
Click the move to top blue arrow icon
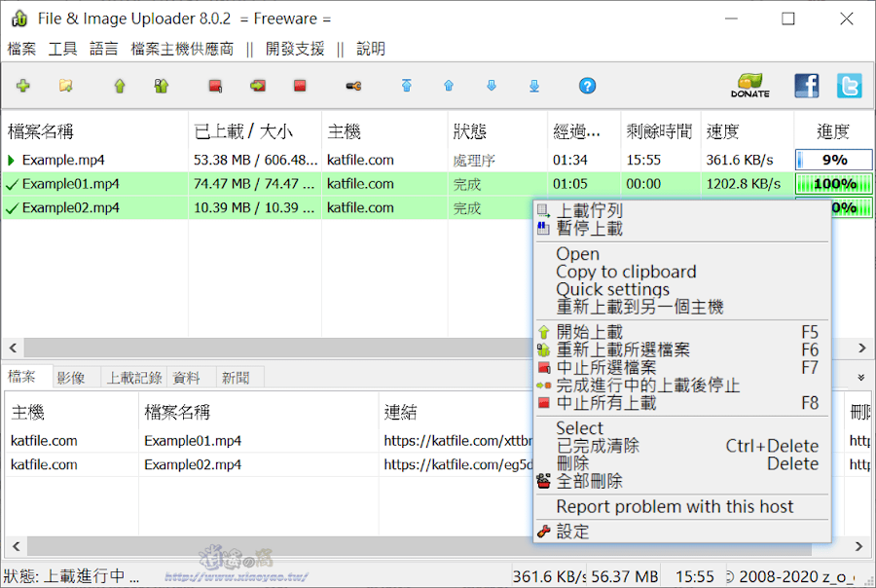[x=407, y=86]
